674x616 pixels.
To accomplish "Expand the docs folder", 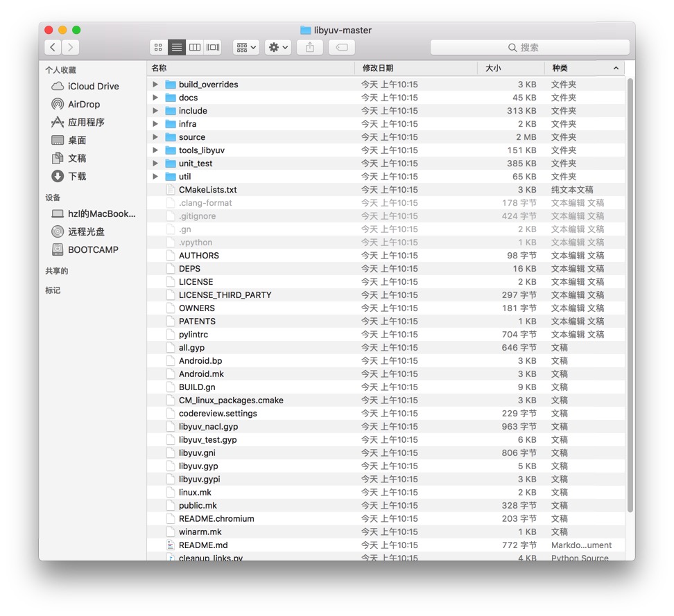I will (155, 98).
